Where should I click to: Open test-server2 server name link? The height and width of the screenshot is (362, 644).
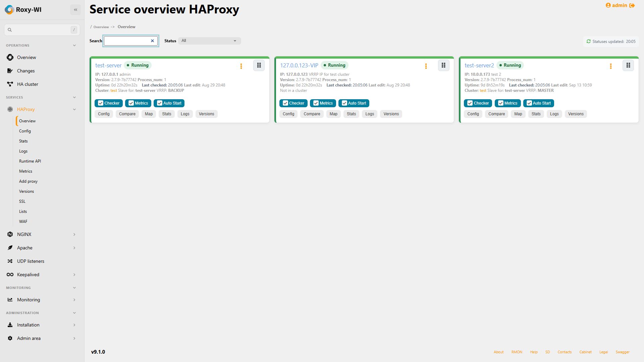tap(479, 65)
